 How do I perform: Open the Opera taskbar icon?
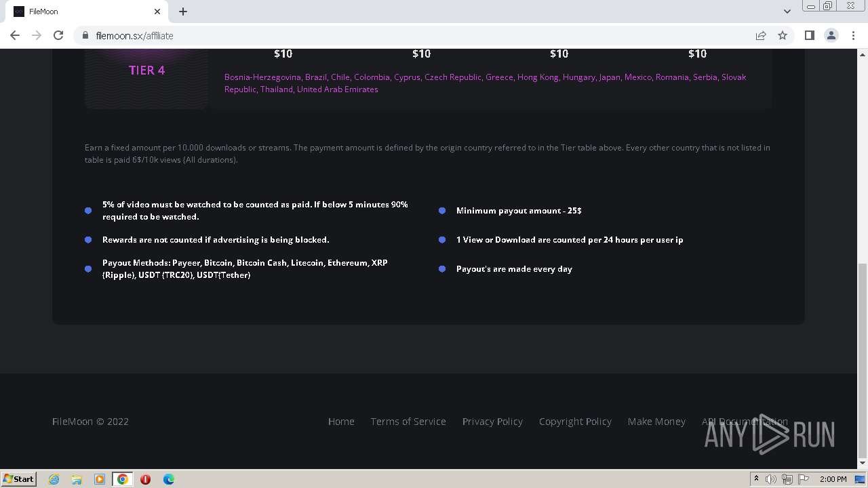145,479
